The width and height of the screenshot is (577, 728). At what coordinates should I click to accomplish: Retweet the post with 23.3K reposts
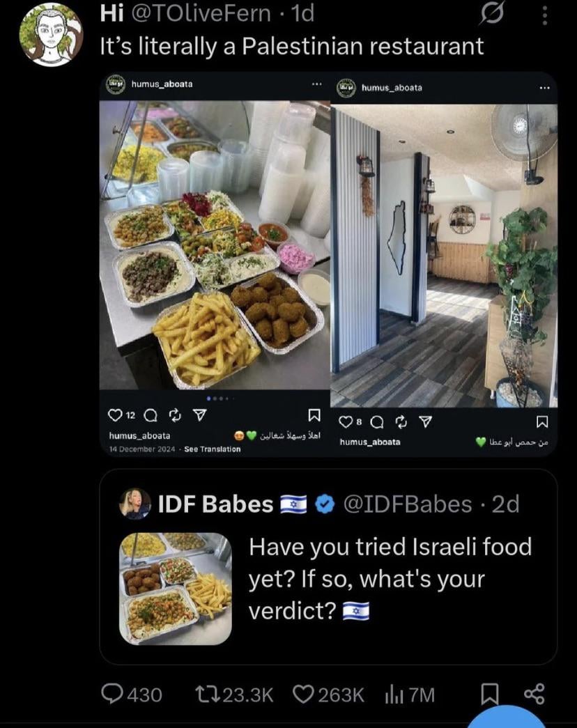pyautogui.click(x=233, y=695)
